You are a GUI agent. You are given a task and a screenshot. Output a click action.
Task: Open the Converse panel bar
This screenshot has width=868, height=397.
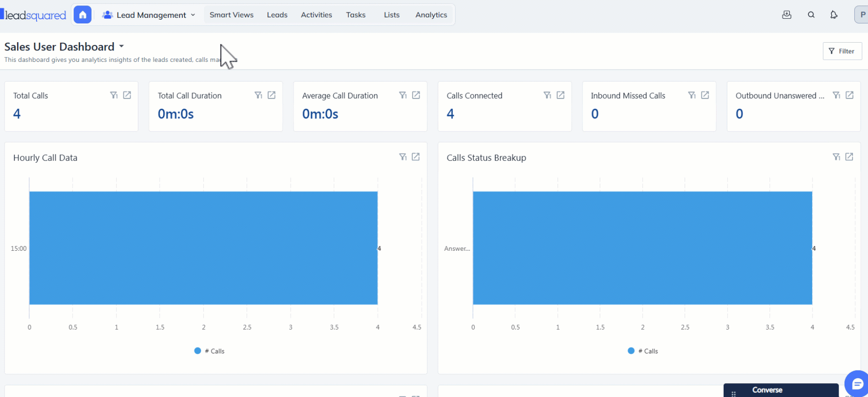[780, 390]
